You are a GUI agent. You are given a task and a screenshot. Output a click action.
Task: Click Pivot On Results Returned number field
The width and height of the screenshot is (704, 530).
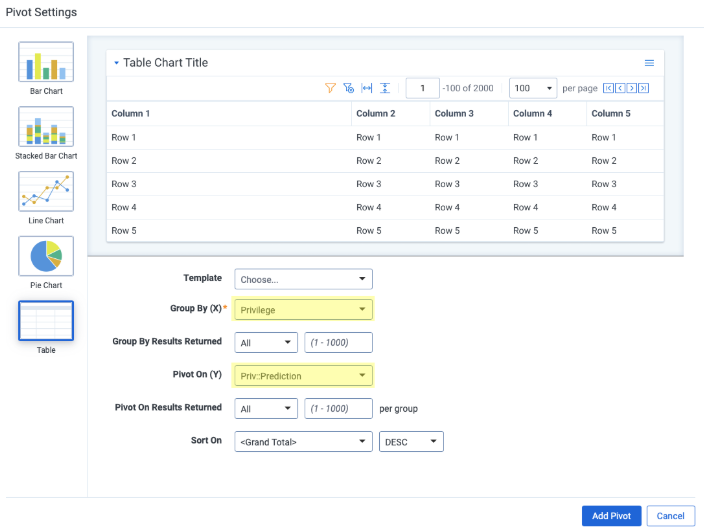(x=339, y=409)
